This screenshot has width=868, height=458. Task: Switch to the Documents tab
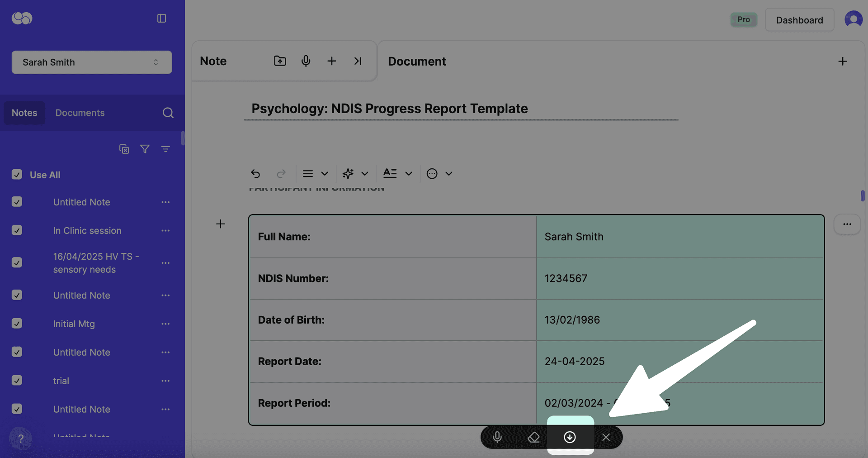pos(80,113)
